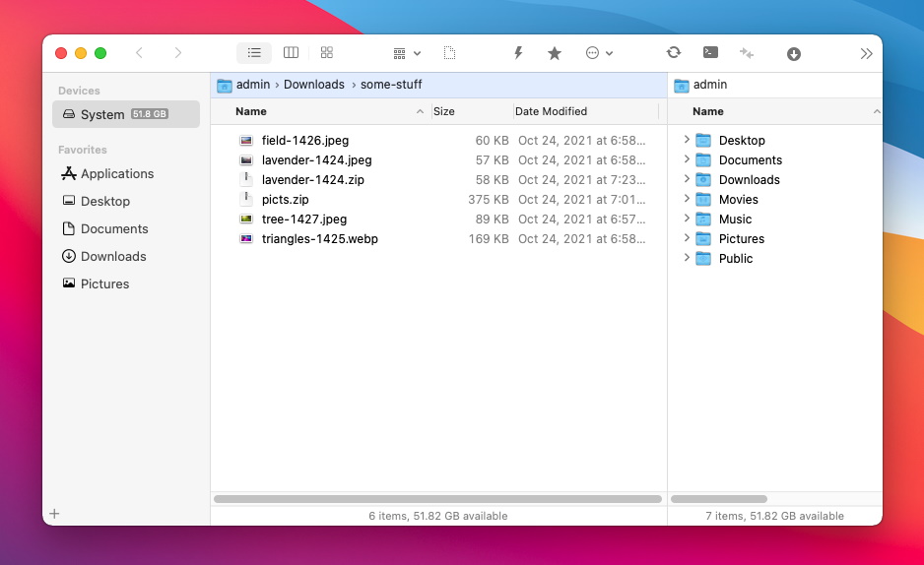The image size is (924, 565).
Task: Switch to icon grid view mode
Action: tap(326, 53)
